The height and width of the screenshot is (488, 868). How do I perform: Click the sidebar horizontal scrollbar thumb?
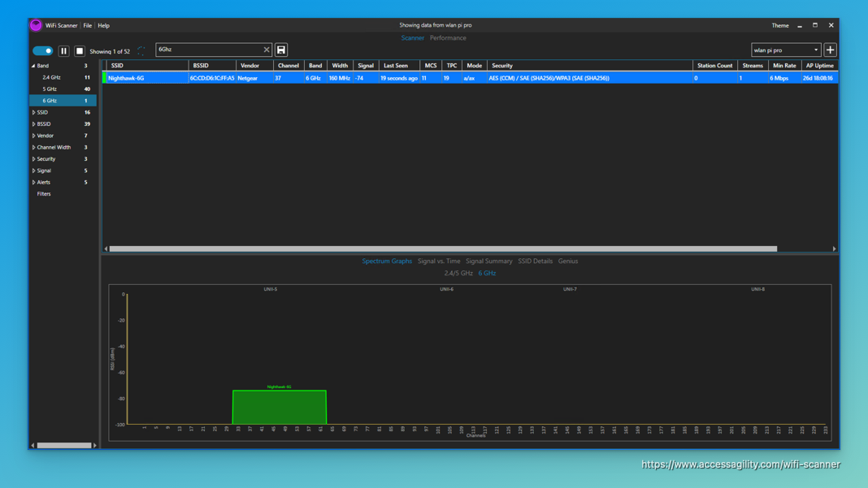click(64, 446)
